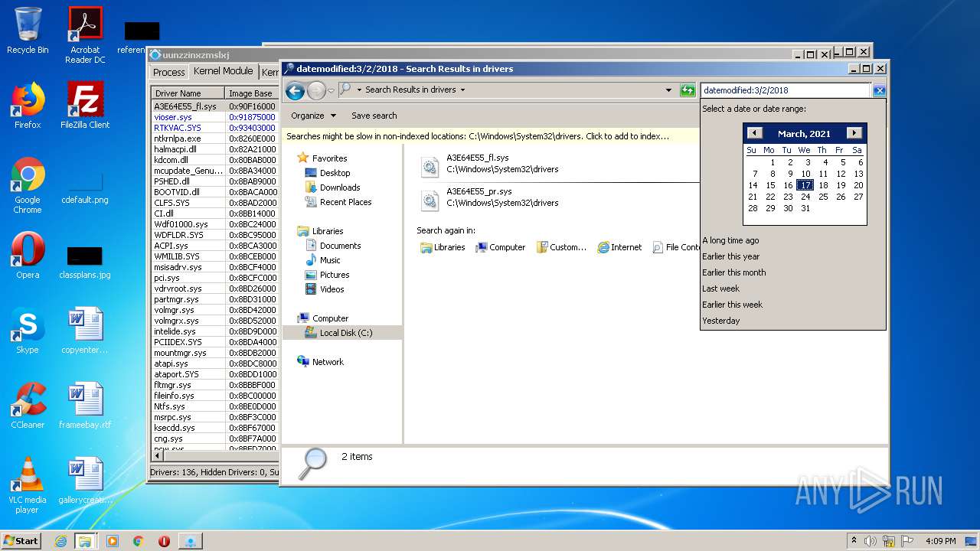Image resolution: width=980 pixels, height=551 pixels.
Task: Choose the 'A long time ago' date filter
Action: pos(730,240)
